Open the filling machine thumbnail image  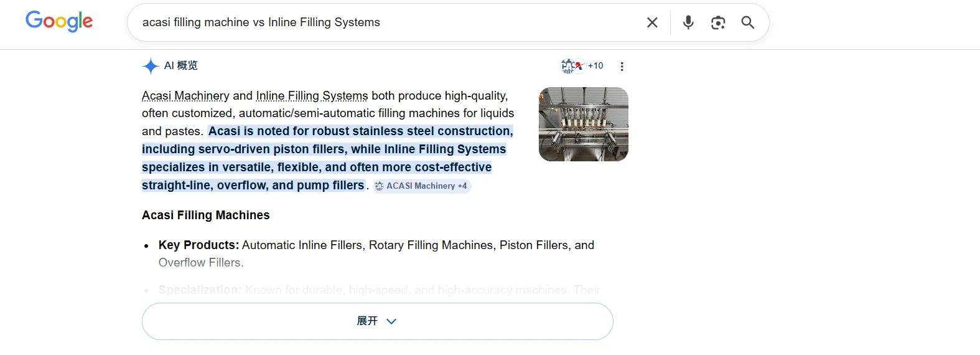pyautogui.click(x=584, y=124)
